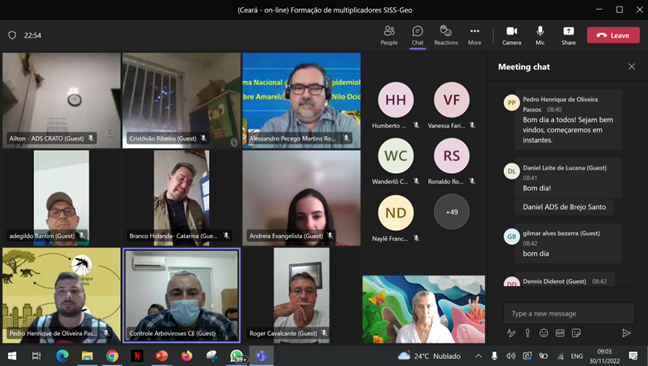Toggle the Mic mute

point(540,35)
